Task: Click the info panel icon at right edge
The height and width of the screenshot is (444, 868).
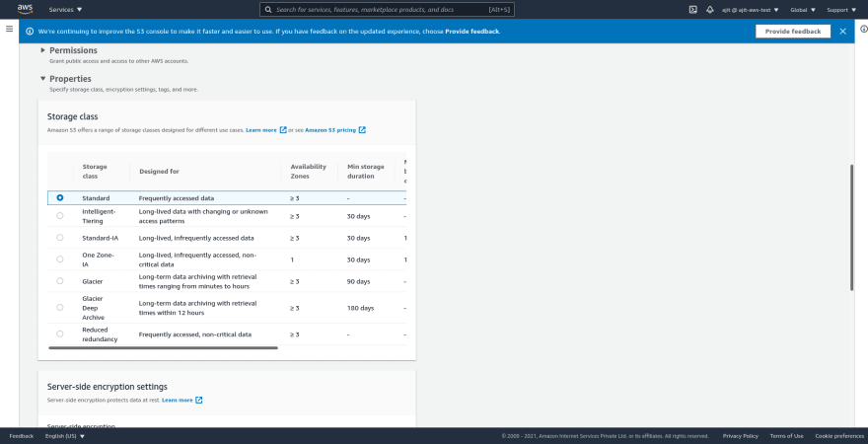Action: [x=864, y=29]
